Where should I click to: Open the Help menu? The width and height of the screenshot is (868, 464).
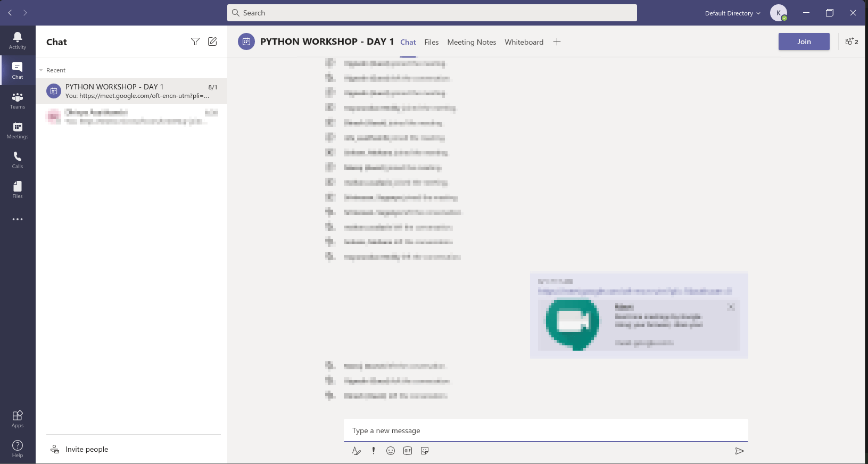18,449
